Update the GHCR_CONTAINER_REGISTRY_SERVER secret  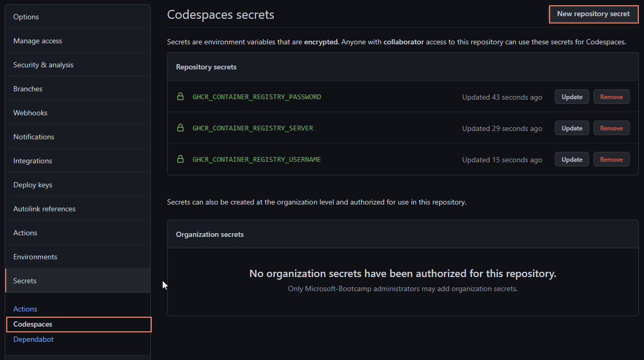point(572,128)
